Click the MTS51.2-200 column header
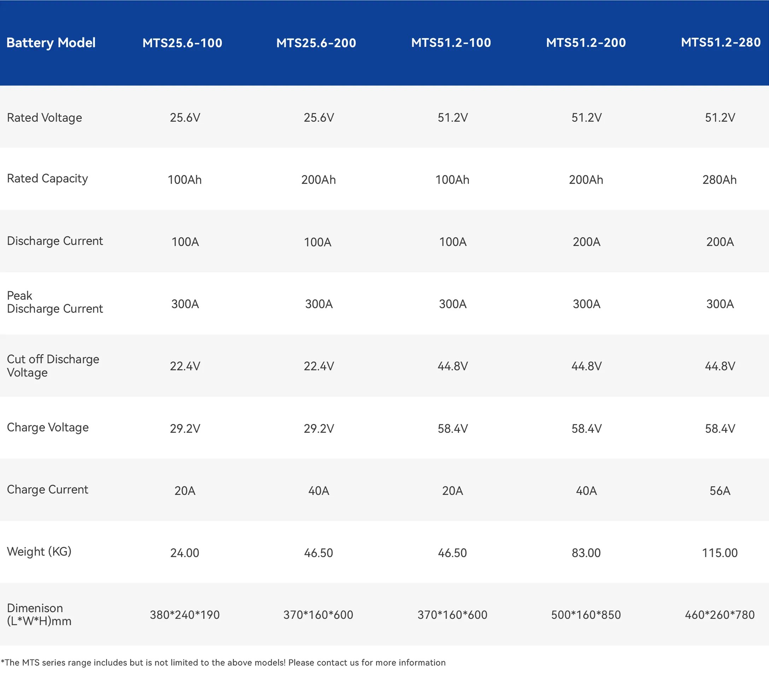Viewport: 769px width, 700px height. click(x=586, y=42)
